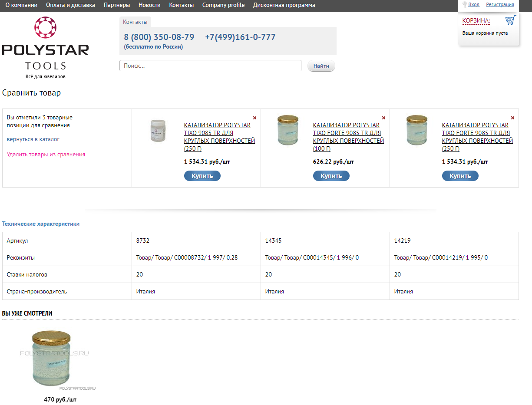Click the Polystar Tools logo
The width and height of the screenshot is (532, 405).
[x=45, y=48]
